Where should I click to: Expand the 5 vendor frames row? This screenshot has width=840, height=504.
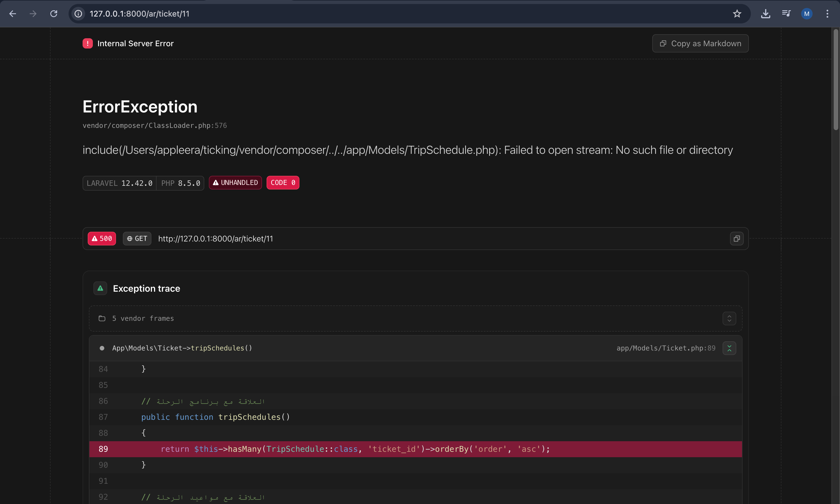click(x=143, y=318)
